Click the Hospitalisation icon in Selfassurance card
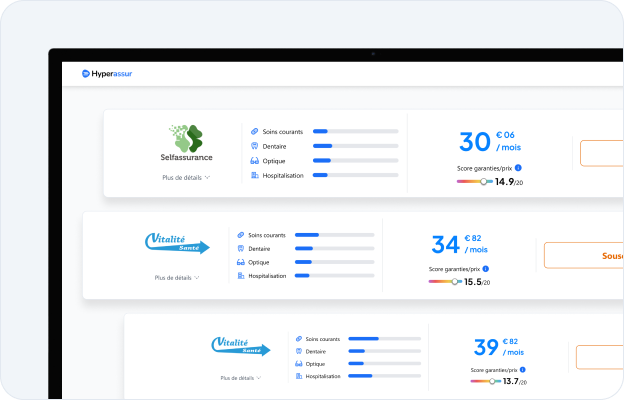This screenshot has width=624, height=400. coord(255,175)
